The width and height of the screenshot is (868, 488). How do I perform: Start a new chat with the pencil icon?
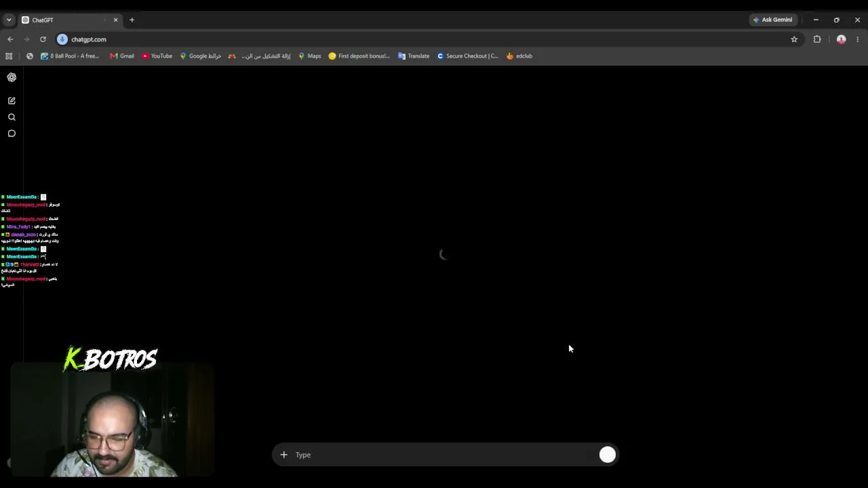point(12,100)
